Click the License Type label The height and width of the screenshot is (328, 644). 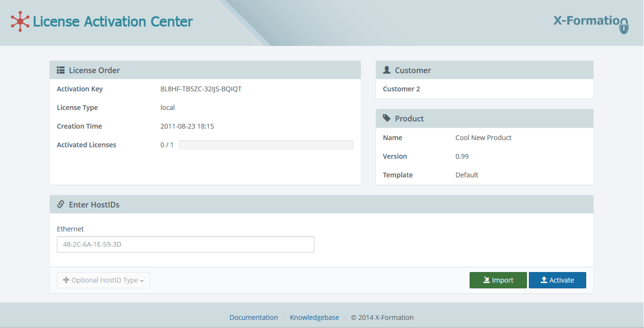click(x=77, y=108)
